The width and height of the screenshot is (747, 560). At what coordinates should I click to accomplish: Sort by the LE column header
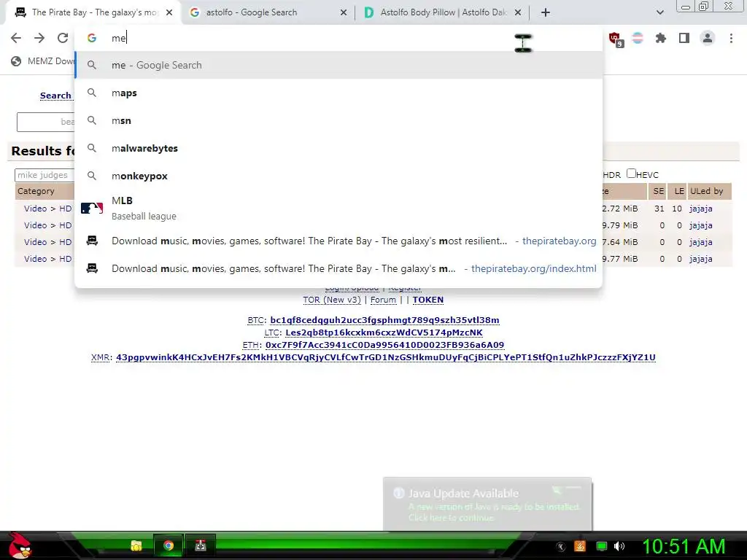(679, 191)
